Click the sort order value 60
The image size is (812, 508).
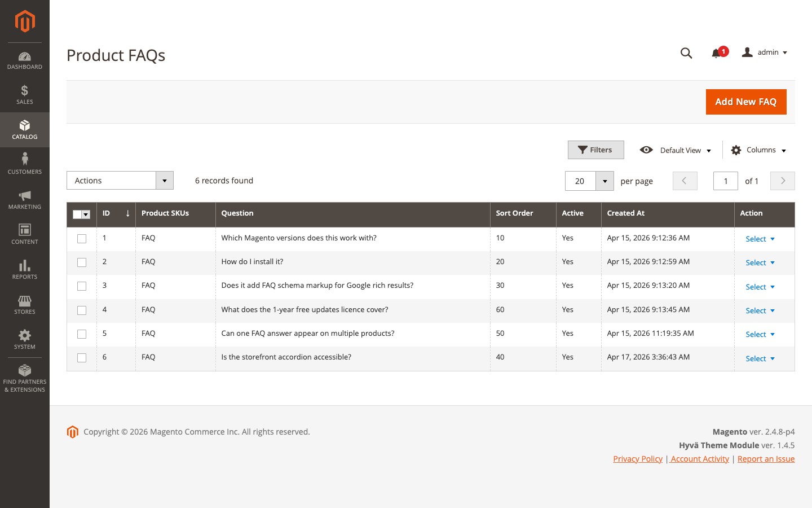500,310
